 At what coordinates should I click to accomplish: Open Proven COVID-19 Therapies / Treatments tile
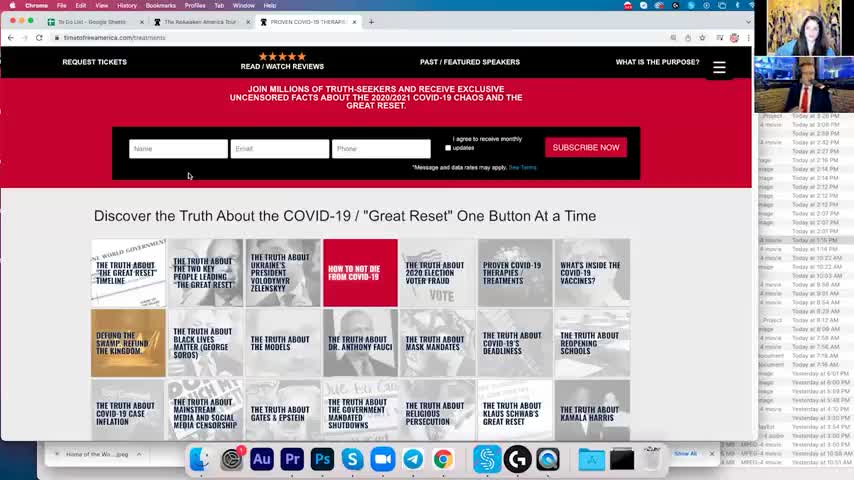click(515, 272)
